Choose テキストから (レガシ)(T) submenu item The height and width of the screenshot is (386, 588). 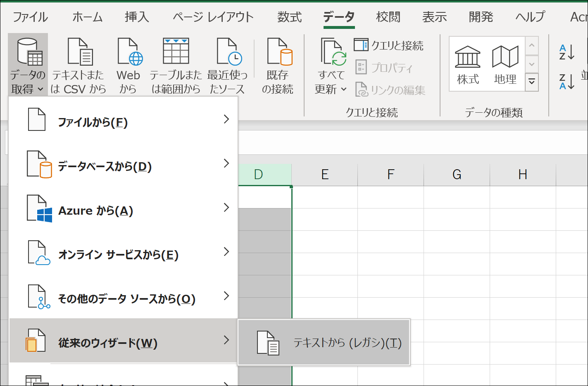pos(324,342)
